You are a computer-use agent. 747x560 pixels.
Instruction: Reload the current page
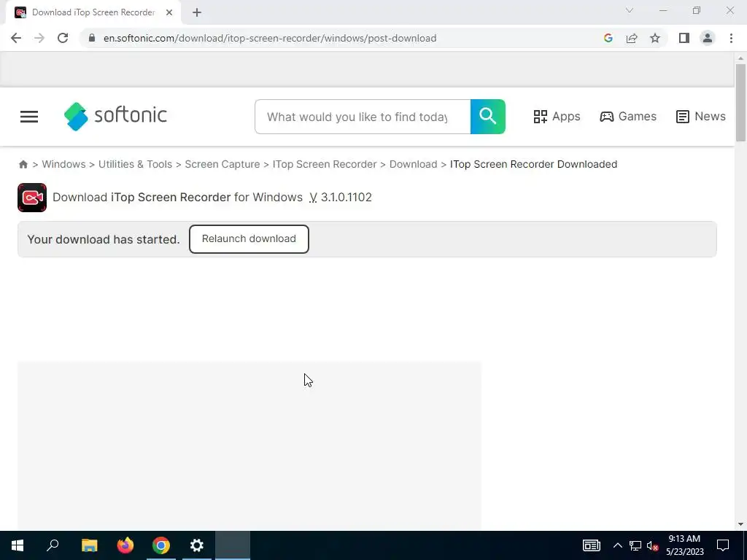(63, 38)
